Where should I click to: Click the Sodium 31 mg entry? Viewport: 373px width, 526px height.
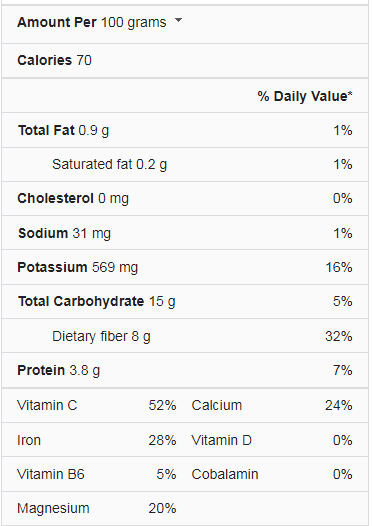pos(64,233)
